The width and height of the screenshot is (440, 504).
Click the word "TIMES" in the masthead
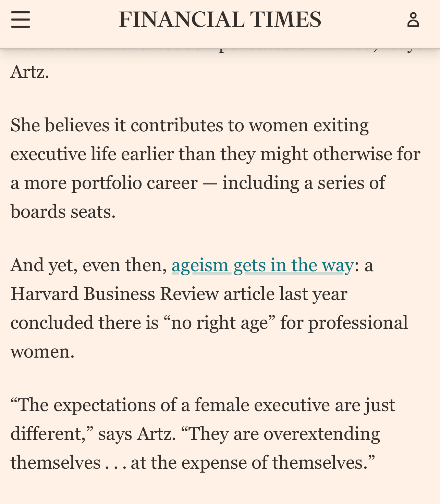285,20
